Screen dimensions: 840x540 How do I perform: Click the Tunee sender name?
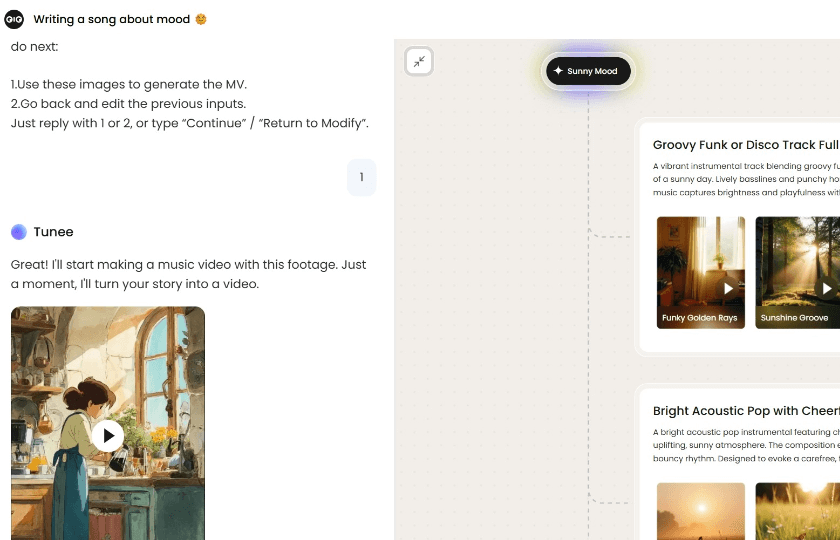pyautogui.click(x=53, y=232)
